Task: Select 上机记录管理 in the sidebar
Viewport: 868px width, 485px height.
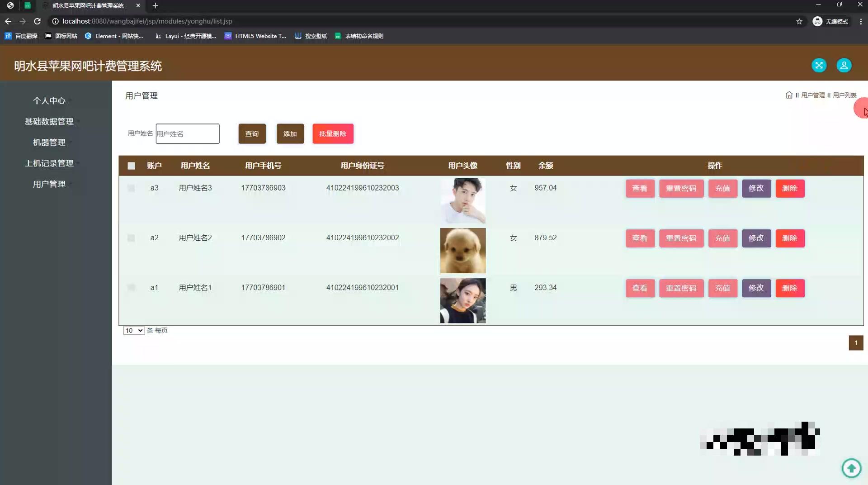Action: coord(50,163)
